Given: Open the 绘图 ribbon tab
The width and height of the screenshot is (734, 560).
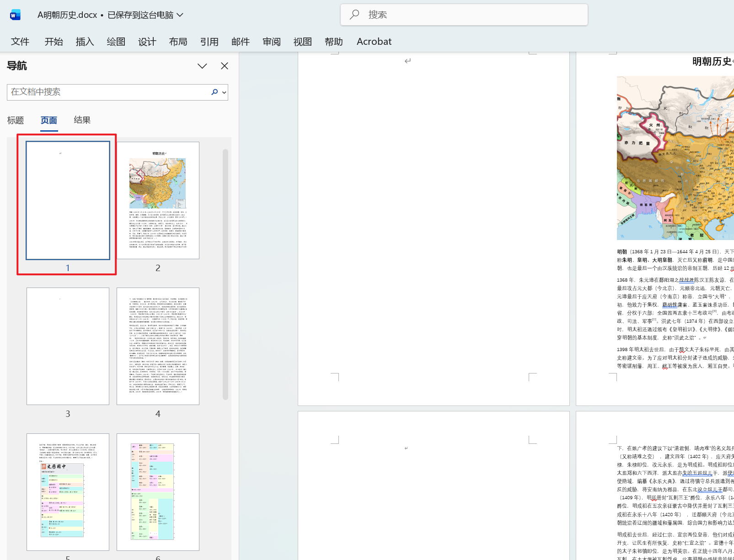Looking at the screenshot, I should click(115, 41).
